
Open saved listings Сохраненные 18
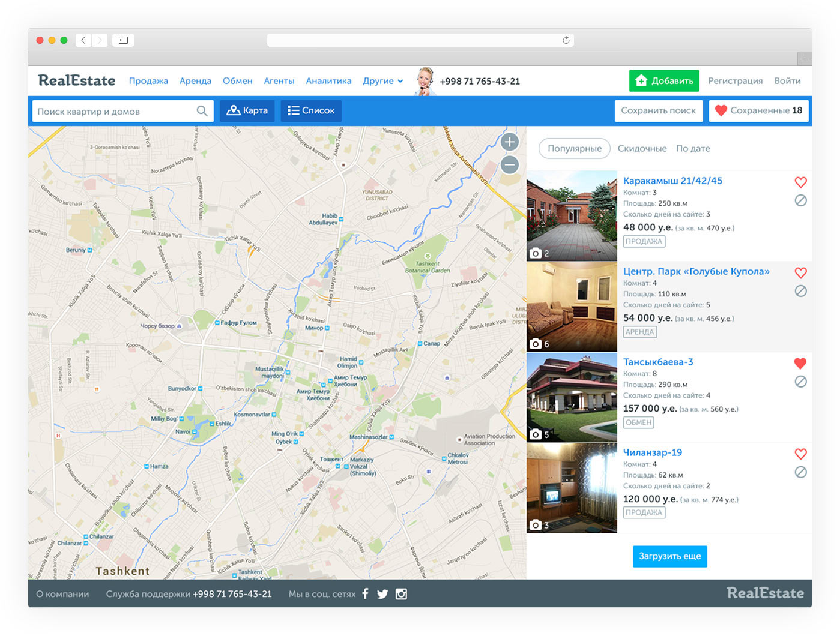759,111
